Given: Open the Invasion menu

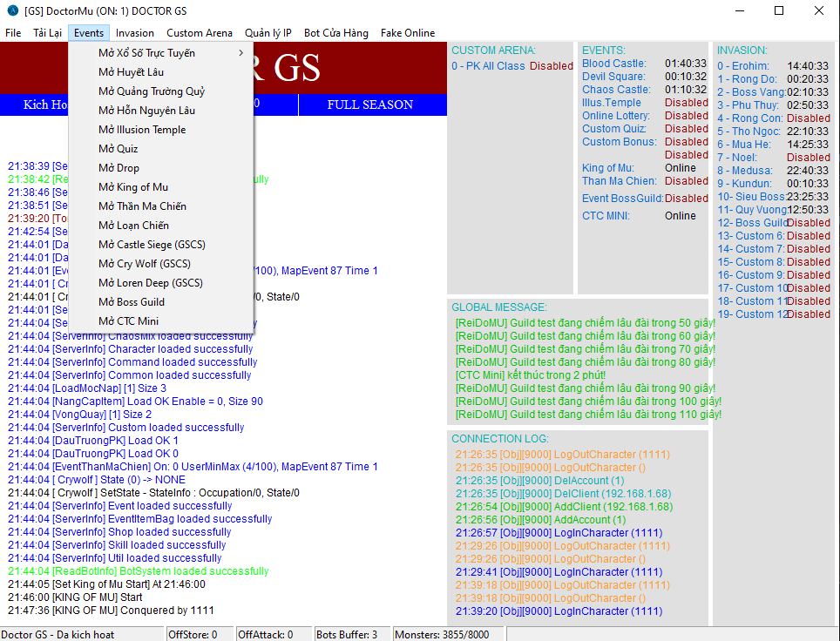Looking at the screenshot, I should click(135, 33).
